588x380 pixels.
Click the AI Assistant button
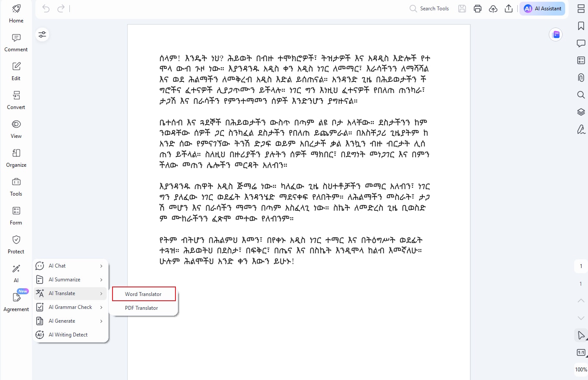click(x=542, y=9)
